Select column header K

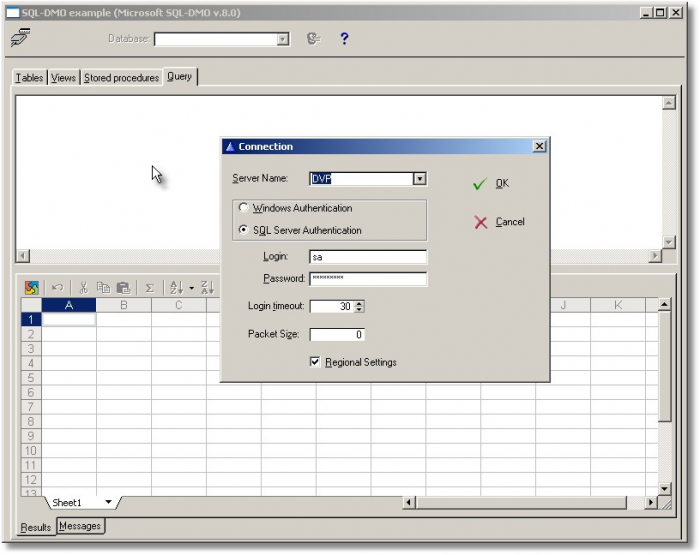618,305
